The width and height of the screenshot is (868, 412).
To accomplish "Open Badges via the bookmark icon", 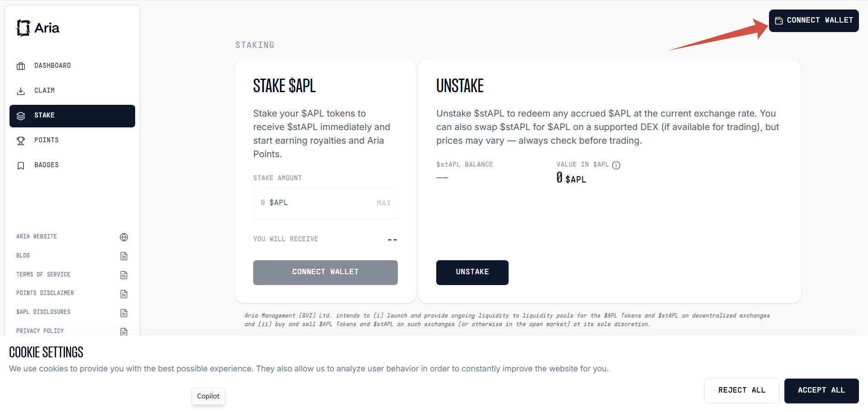I will (21, 166).
